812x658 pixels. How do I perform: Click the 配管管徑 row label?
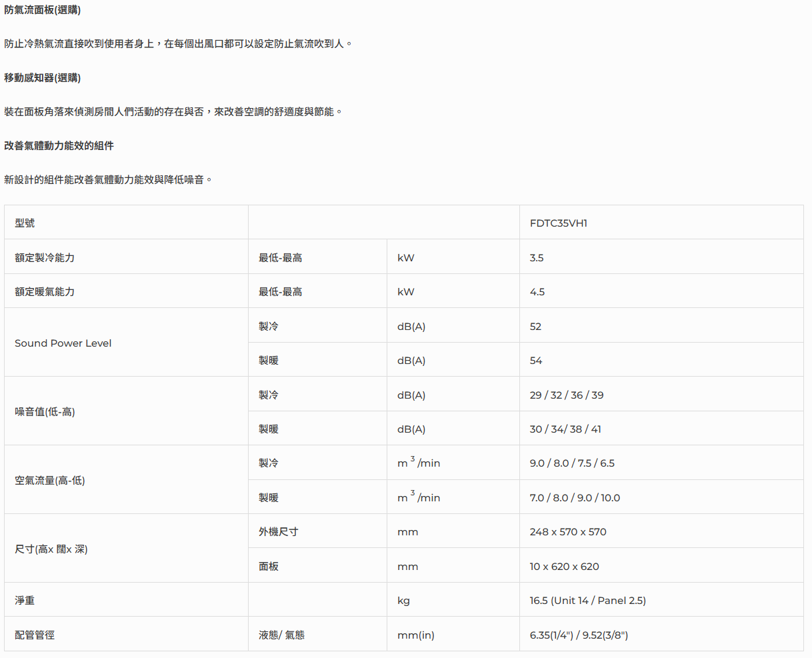[35, 635]
